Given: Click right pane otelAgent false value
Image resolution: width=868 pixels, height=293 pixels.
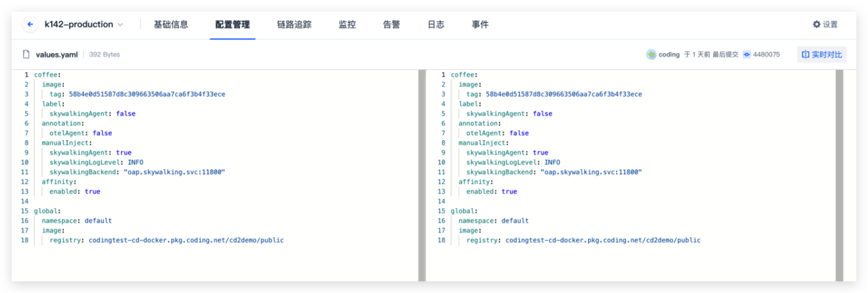Looking at the screenshot, I should pyautogui.click(x=519, y=133).
